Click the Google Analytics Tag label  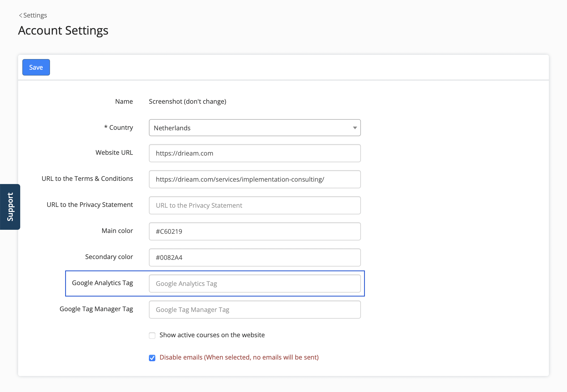[x=102, y=283]
